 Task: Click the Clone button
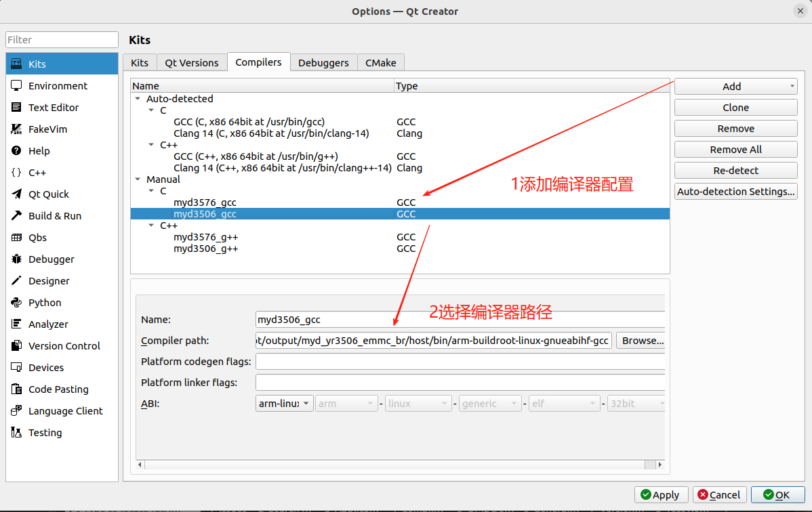pos(736,108)
